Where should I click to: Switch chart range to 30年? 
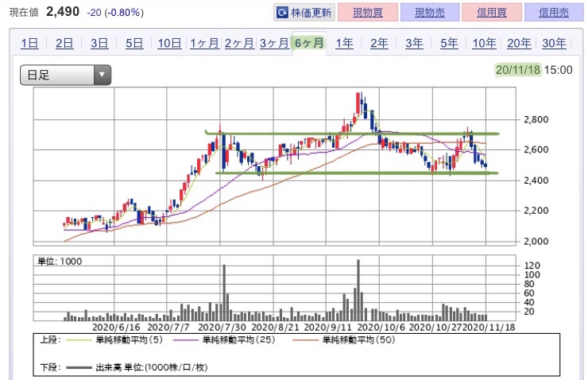pyautogui.click(x=554, y=44)
